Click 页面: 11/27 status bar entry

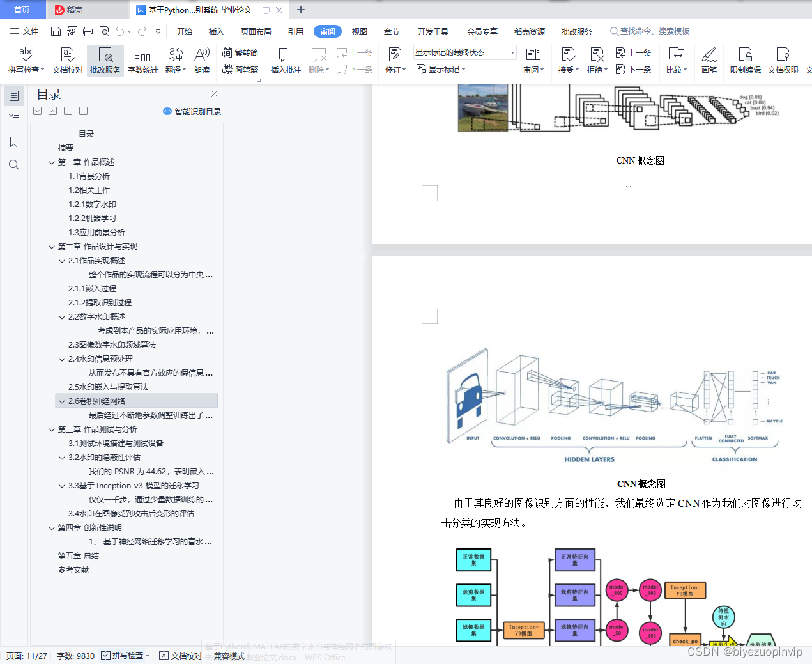[27, 656]
